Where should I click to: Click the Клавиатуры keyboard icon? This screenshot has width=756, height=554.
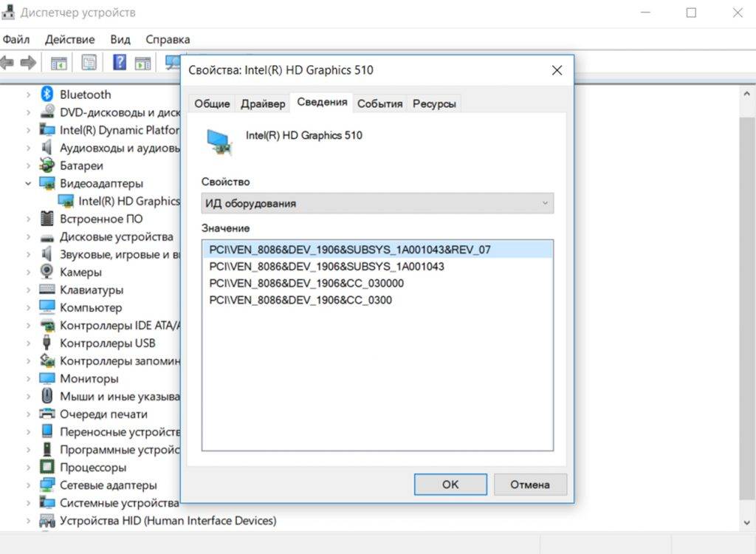pos(47,290)
